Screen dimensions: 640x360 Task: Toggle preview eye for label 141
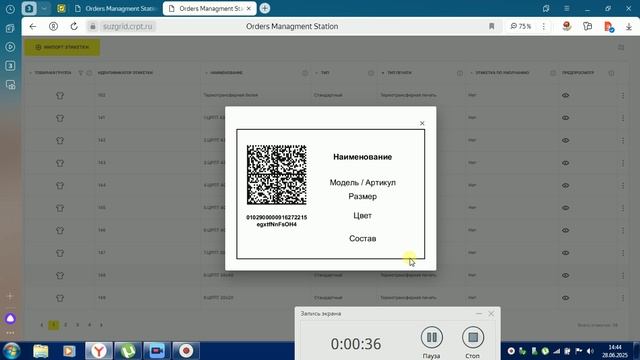[565, 118]
